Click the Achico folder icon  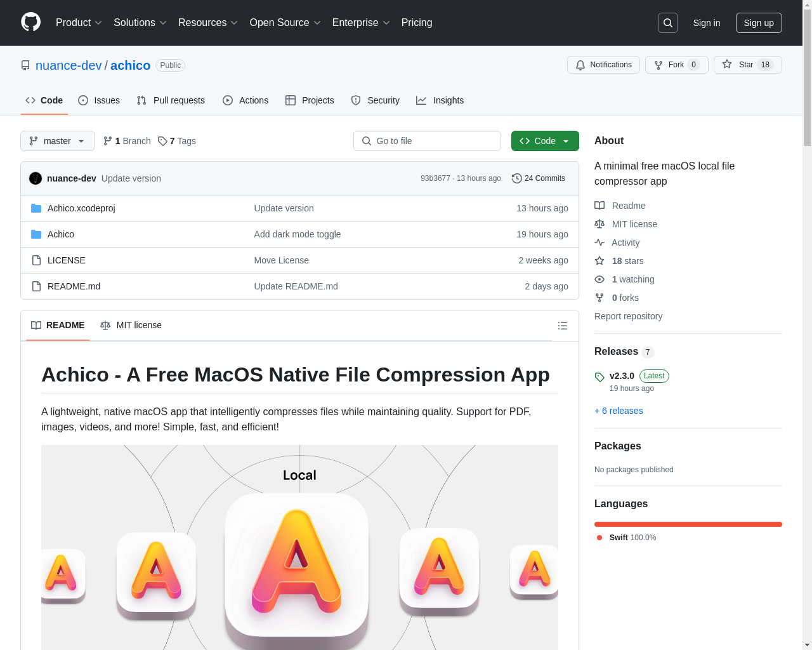[x=36, y=234]
